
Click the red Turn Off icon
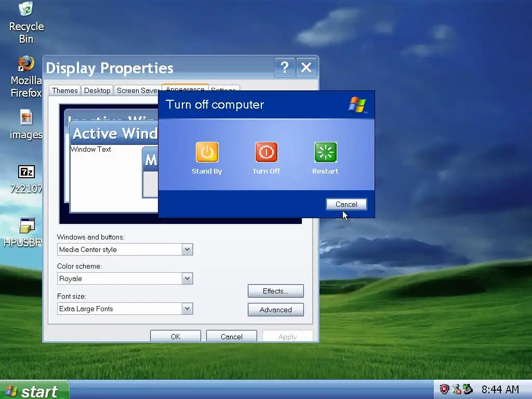tap(267, 152)
